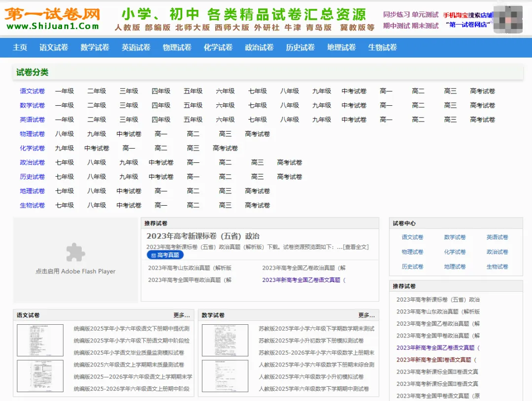
Task: Open 2023年新高考全国I卷语文真题 in sidebar
Action: click(x=436, y=360)
